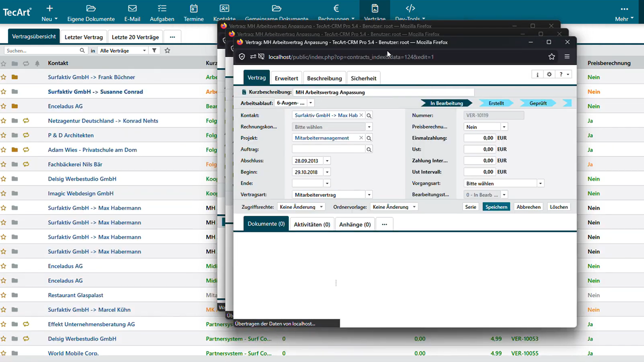The image size is (644, 362).
Task: Click the Speichern button
Action: [x=496, y=207]
